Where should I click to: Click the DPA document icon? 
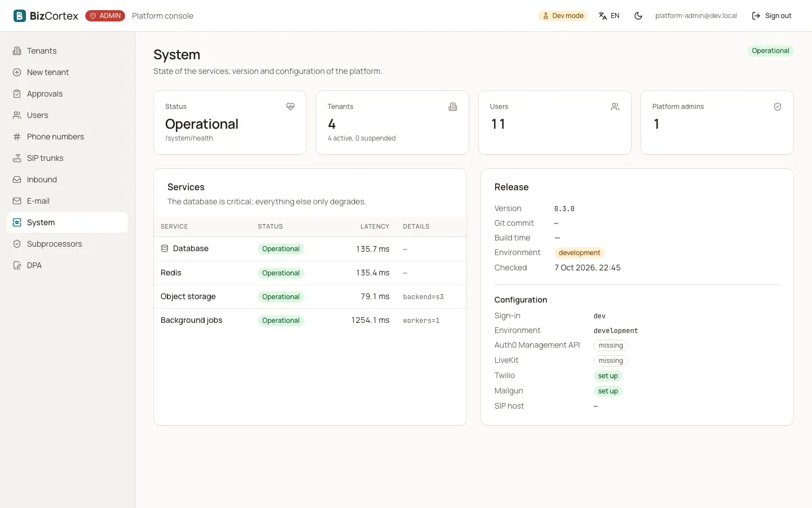[17, 265]
